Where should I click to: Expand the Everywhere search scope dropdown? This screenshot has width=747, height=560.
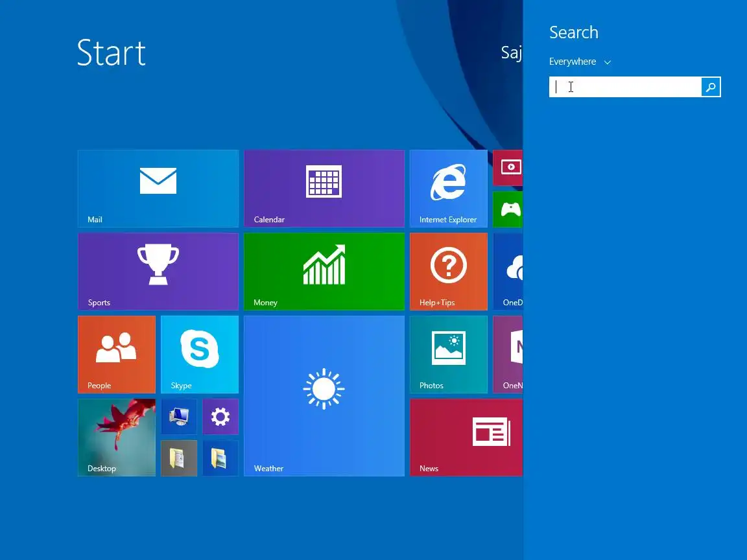coord(580,62)
